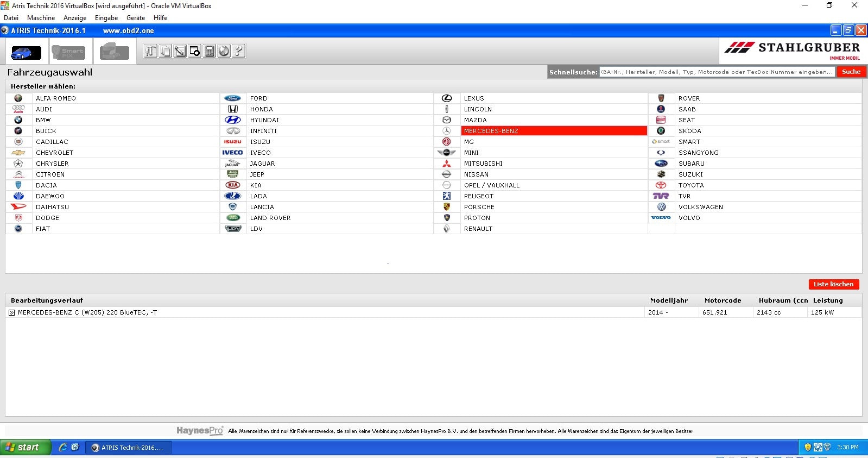Open the Windows start button
The image size is (868, 458).
[x=24, y=447]
